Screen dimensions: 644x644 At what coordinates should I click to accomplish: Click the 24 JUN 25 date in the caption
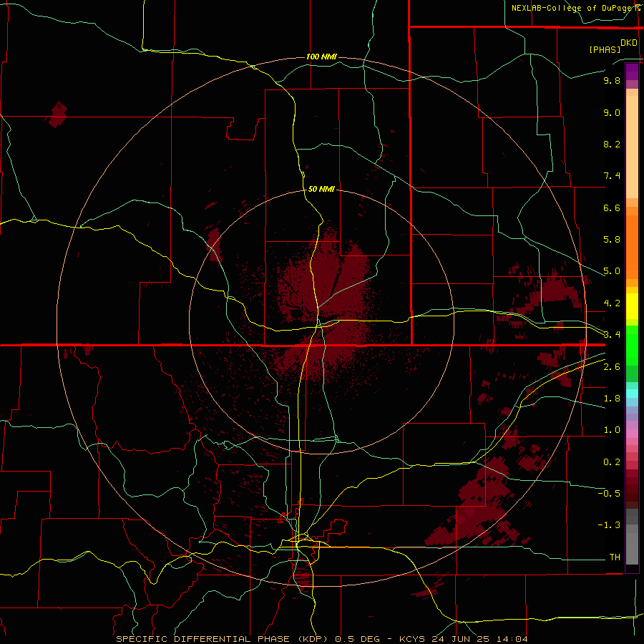click(461, 639)
